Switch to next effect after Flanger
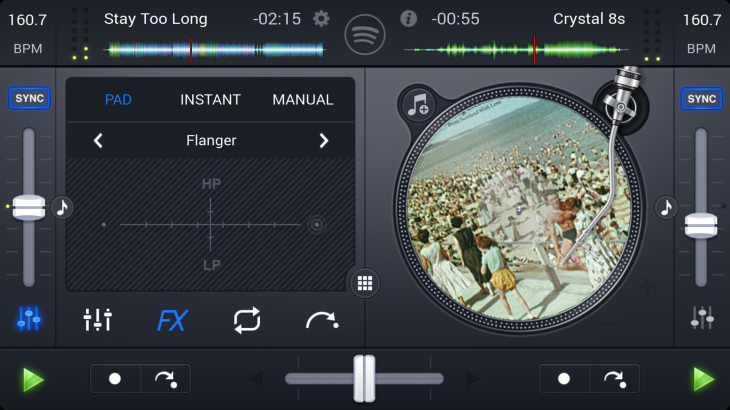This screenshot has height=410, width=730. click(x=323, y=141)
